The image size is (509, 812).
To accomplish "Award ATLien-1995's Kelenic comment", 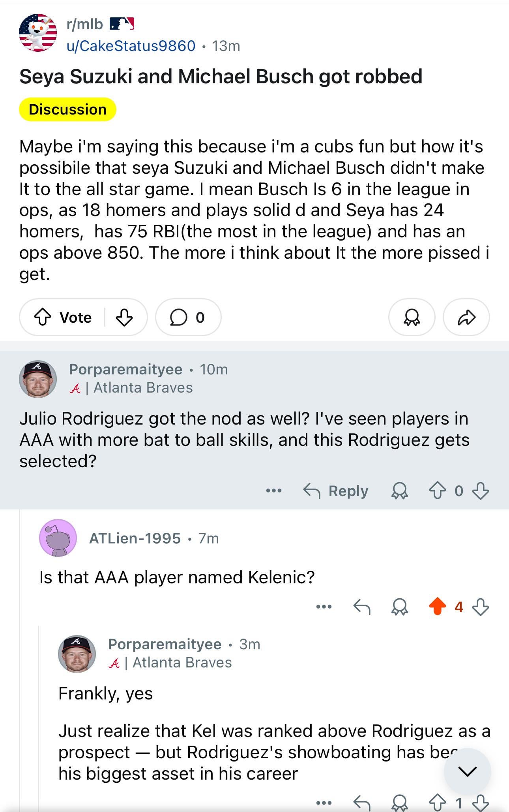I will click(x=399, y=607).
